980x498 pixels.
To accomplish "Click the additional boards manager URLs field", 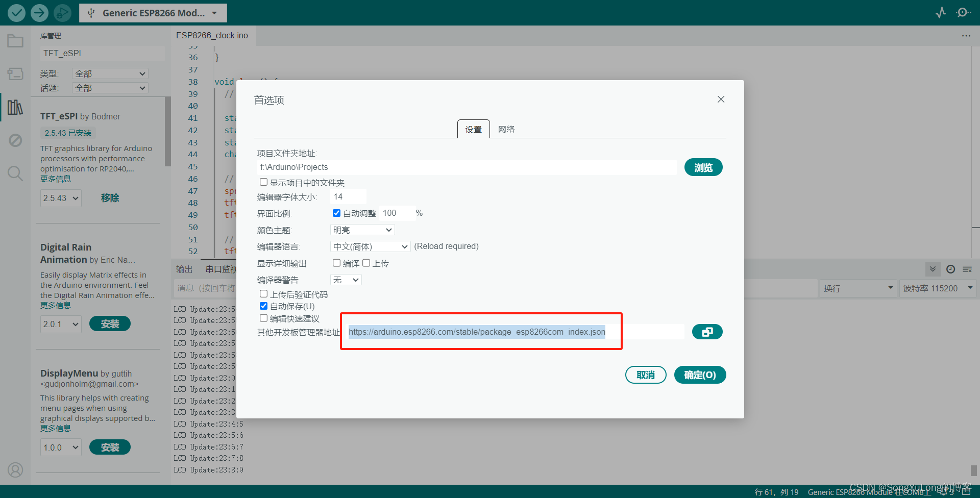I will (514, 332).
